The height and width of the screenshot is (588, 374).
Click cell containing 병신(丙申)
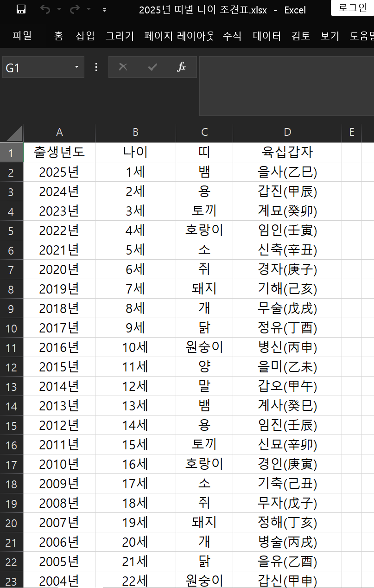tap(287, 347)
